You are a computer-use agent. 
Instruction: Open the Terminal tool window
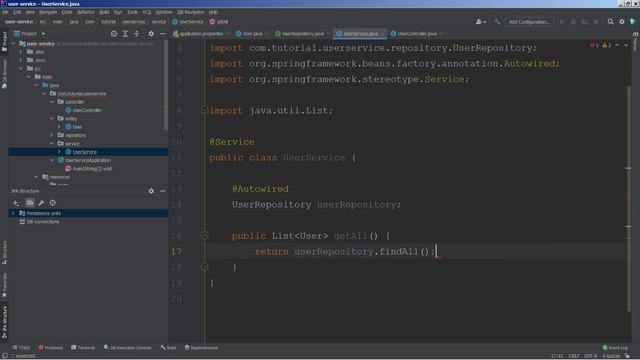point(83,348)
